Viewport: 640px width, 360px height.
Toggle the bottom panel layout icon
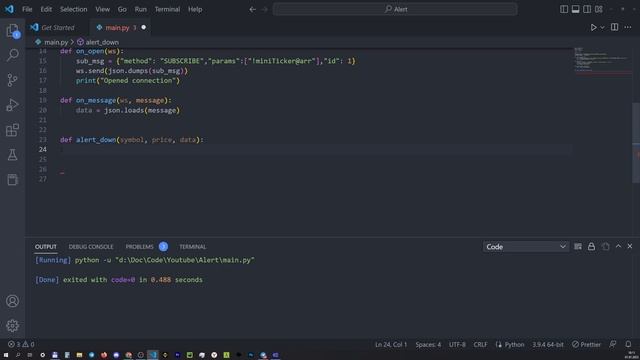[575, 9]
